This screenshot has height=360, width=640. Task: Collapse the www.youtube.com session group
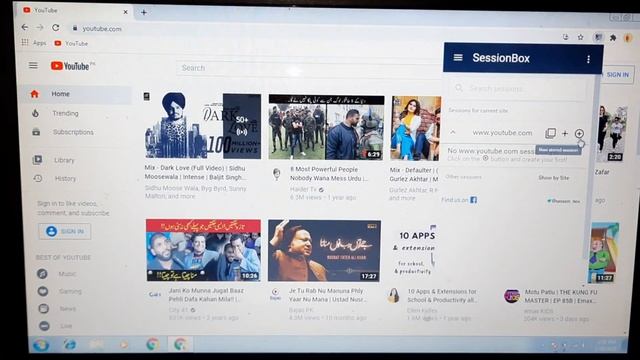(x=453, y=132)
